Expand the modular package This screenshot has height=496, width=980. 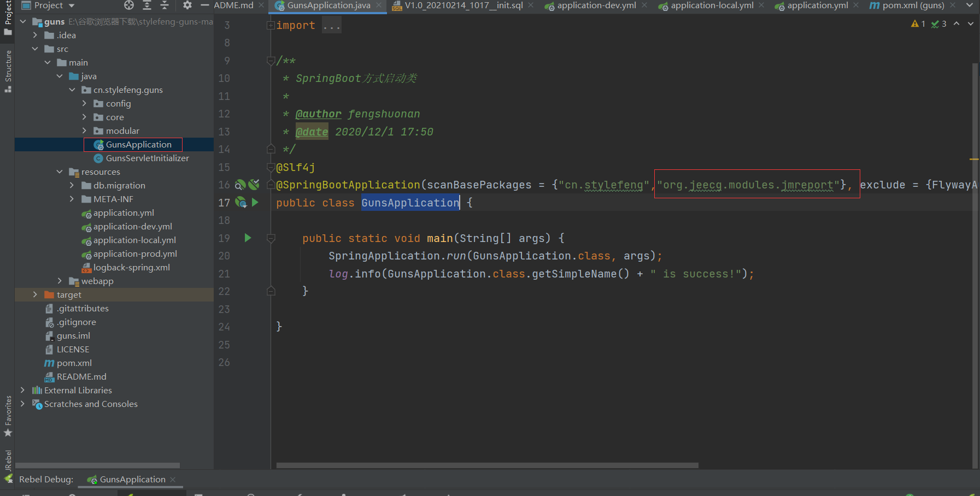point(84,131)
